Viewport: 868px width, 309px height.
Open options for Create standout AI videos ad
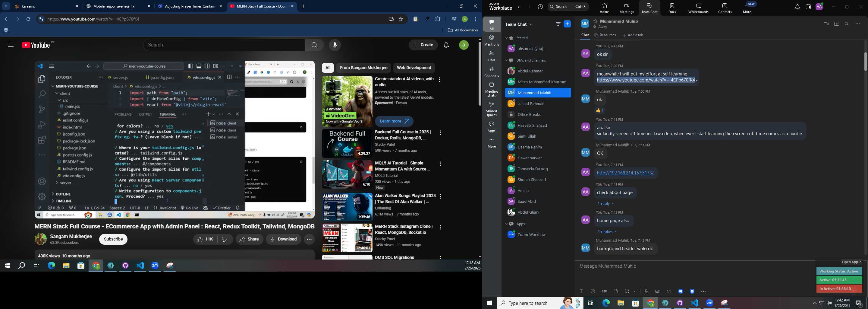(439, 80)
